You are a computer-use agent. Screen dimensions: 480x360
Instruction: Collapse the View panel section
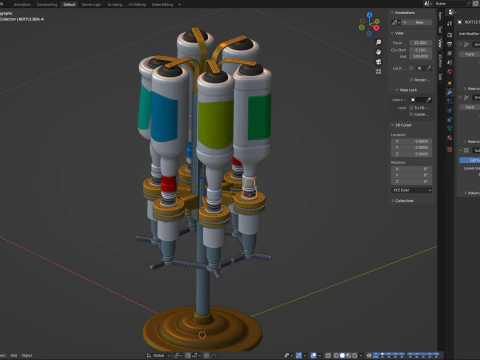coord(397,33)
